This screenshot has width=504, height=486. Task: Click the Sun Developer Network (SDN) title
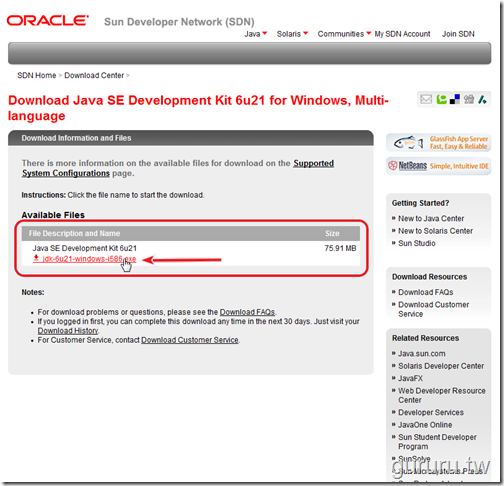click(179, 22)
